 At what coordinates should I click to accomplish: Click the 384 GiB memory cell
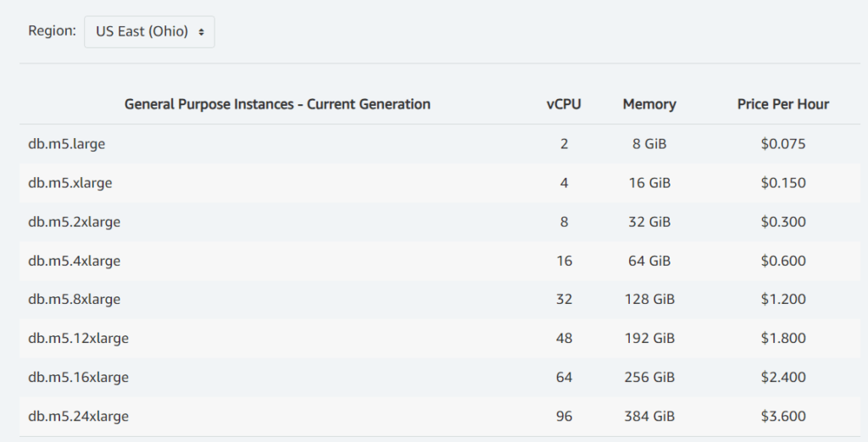[x=649, y=416]
